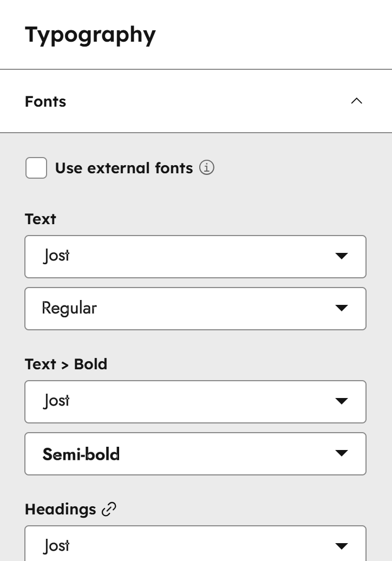This screenshot has width=392, height=561.
Task: Click the Headings label
Action: pyautogui.click(x=61, y=509)
